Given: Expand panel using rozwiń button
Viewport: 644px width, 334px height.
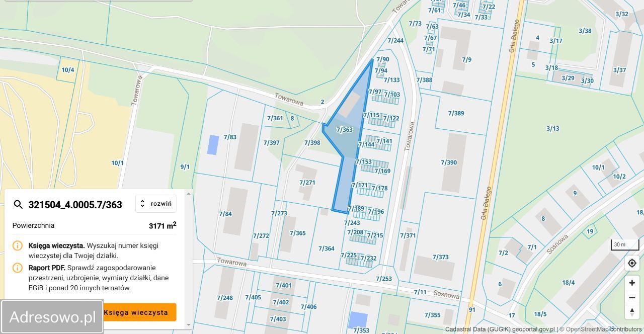Looking at the screenshot, I should point(156,204).
